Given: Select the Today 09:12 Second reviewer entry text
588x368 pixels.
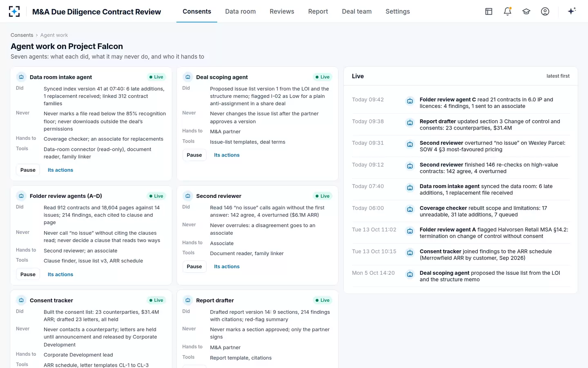Looking at the screenshot, I should tap(489, 168).
